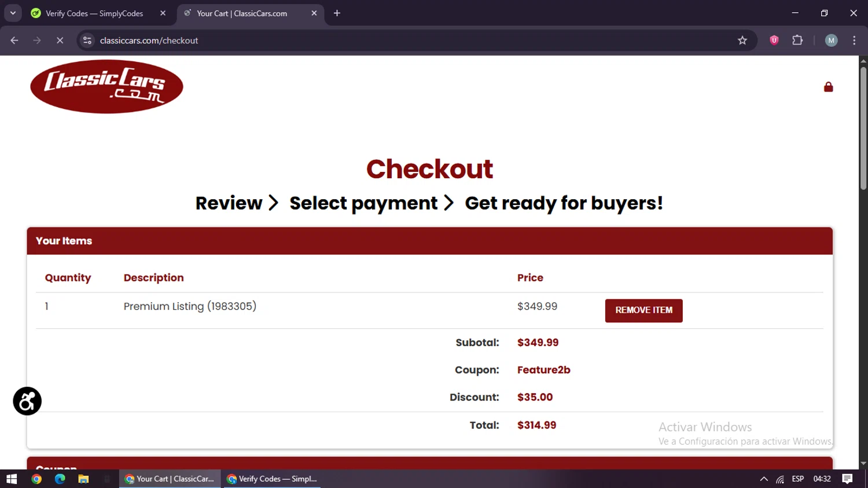The height and width of the screenshot is (488, 868).
Task: Click the Description column header
Action: click(153, 278)
